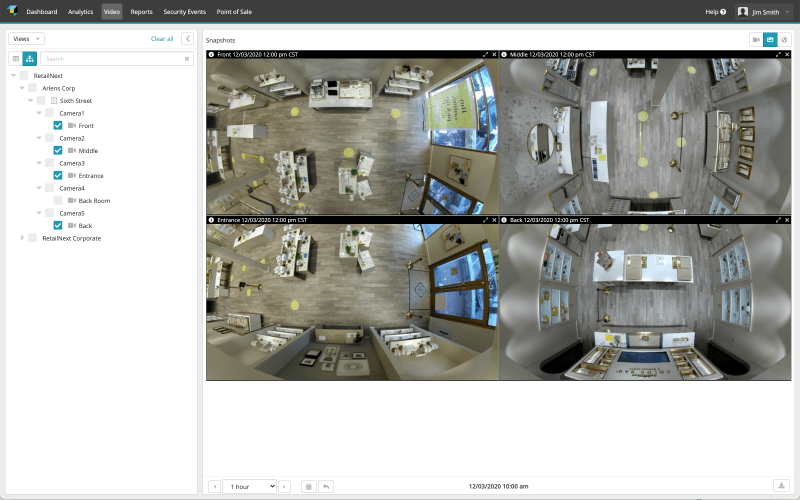
Task: Toggle the Sixth Street checkbox
Action: (41, 101)
